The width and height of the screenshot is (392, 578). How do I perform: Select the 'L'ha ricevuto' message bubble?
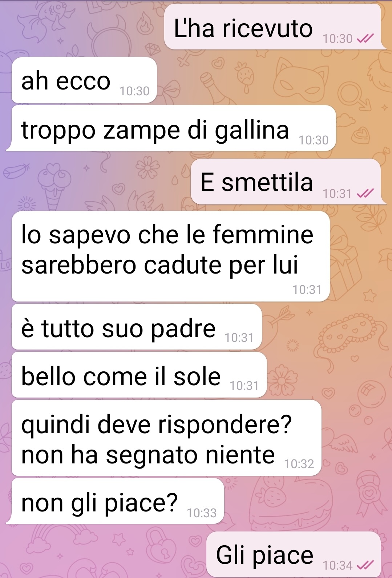coord(272,27)
